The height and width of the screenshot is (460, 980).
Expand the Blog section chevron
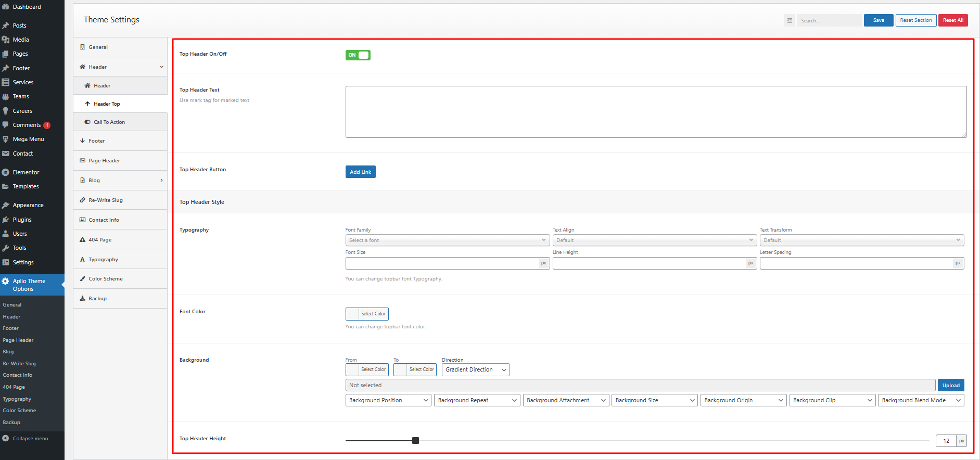click(x=161, y=180)
